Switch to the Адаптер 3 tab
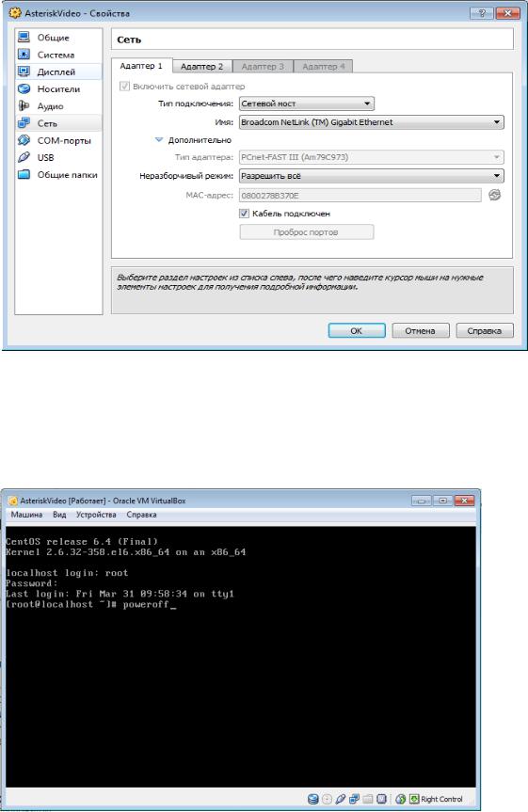528x812 pixels. click(263, 66)
